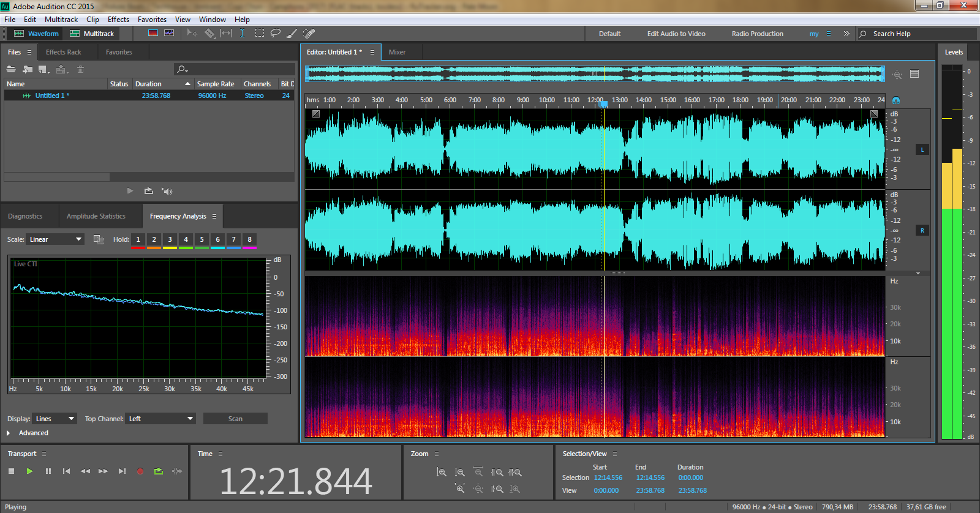This screenshot has width=980, height=513.
Task: Select the Paintbrush Selection tool
Action: pyautogui.click(x=292, y=33)
